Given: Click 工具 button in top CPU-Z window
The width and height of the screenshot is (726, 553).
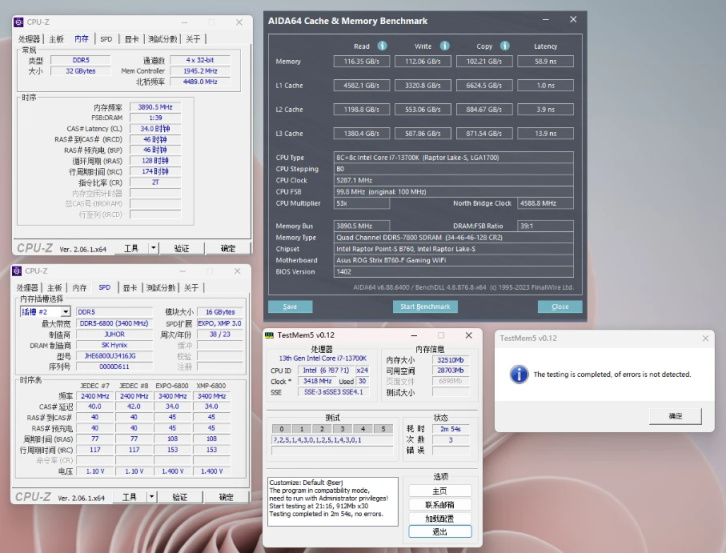Looking at the screenshot, I should (131, 248).
